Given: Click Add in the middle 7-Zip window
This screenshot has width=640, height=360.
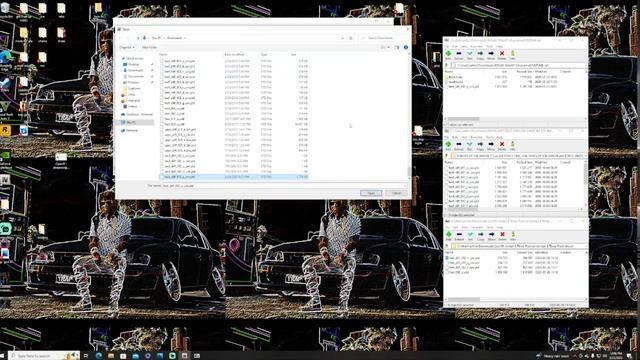Looking at the screenshot, I should tap(448, 146).
